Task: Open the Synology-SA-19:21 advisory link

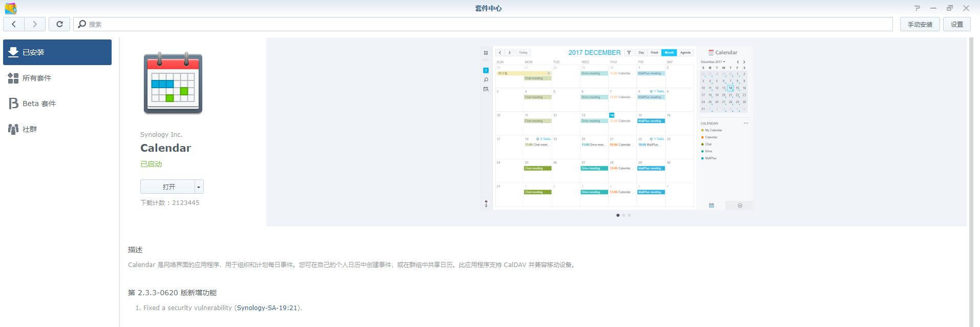Action: [x=267, y=308]
